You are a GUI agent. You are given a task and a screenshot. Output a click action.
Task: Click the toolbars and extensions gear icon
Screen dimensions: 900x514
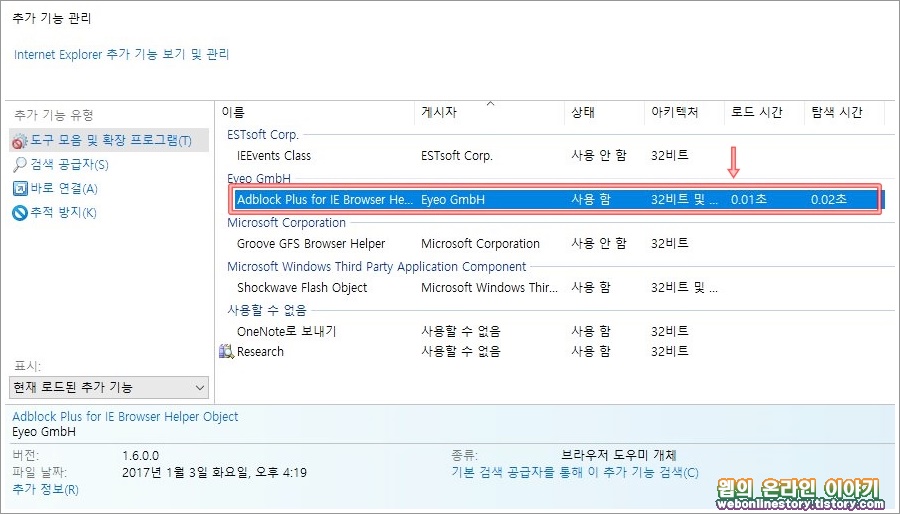point(20,141)
